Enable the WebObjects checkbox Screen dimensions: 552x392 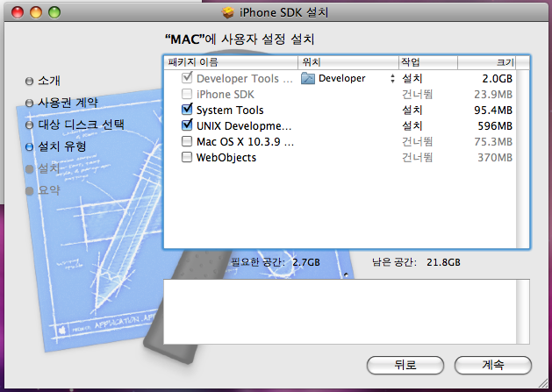coord(187,157)
